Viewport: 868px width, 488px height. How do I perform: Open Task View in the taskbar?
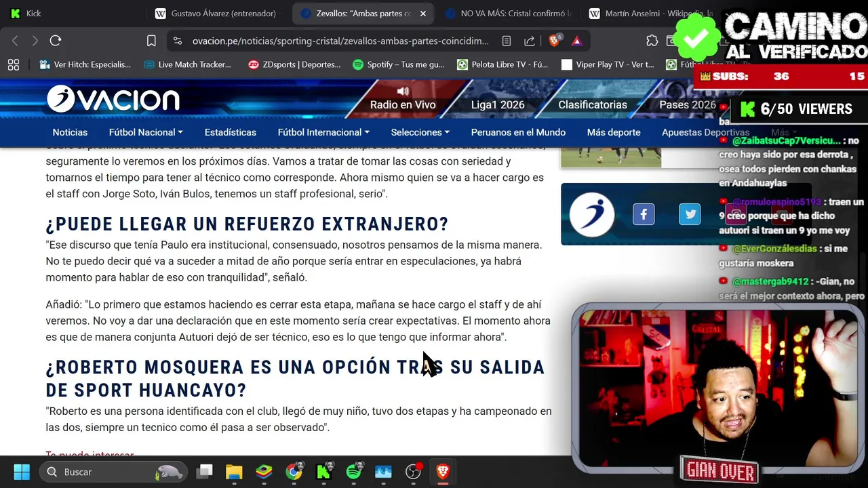tap(204, 472)
